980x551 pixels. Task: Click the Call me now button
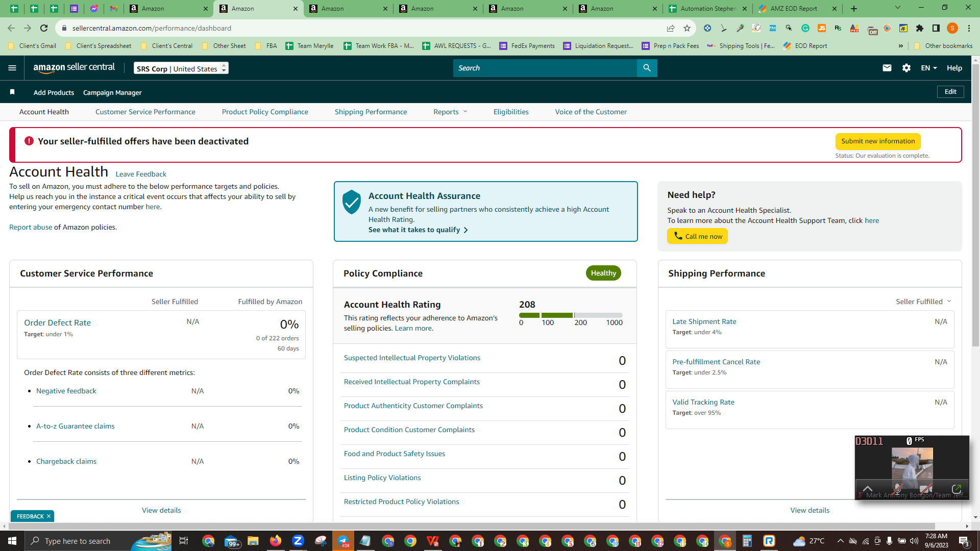pyautogui.click(x=697, y=236)
